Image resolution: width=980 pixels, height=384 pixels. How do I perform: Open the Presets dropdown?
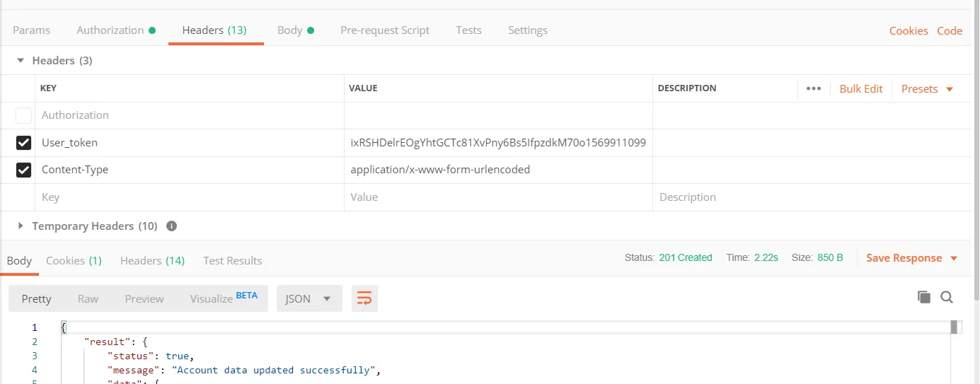tap(927, 89)
